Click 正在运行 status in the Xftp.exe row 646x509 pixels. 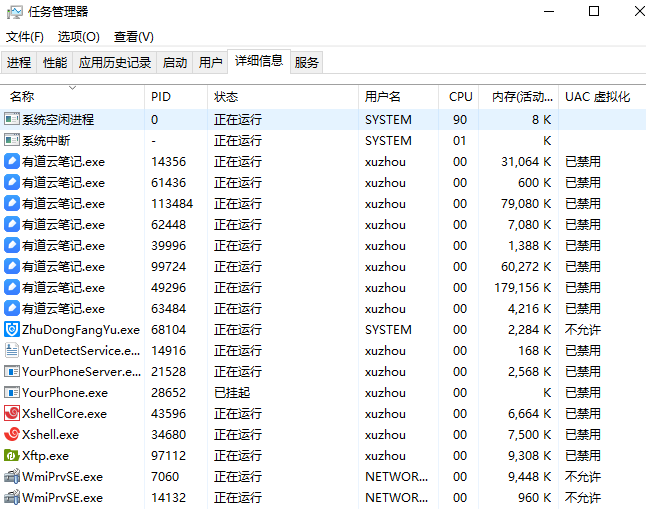[238, 455]
